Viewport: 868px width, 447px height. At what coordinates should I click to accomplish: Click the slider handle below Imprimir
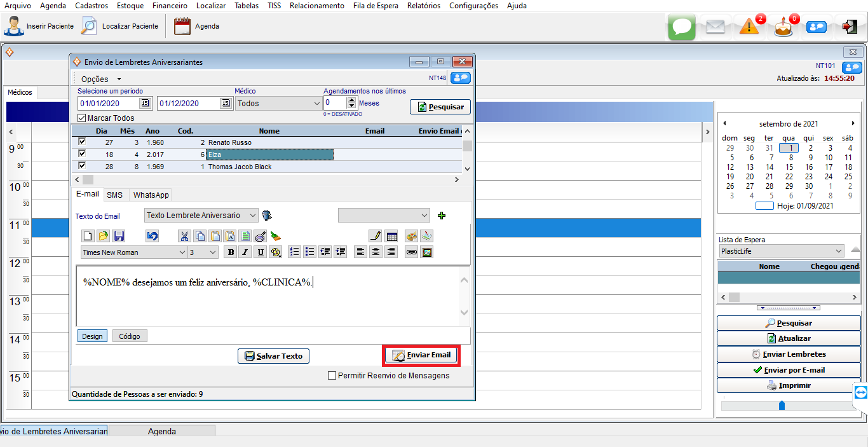[782, 405]
